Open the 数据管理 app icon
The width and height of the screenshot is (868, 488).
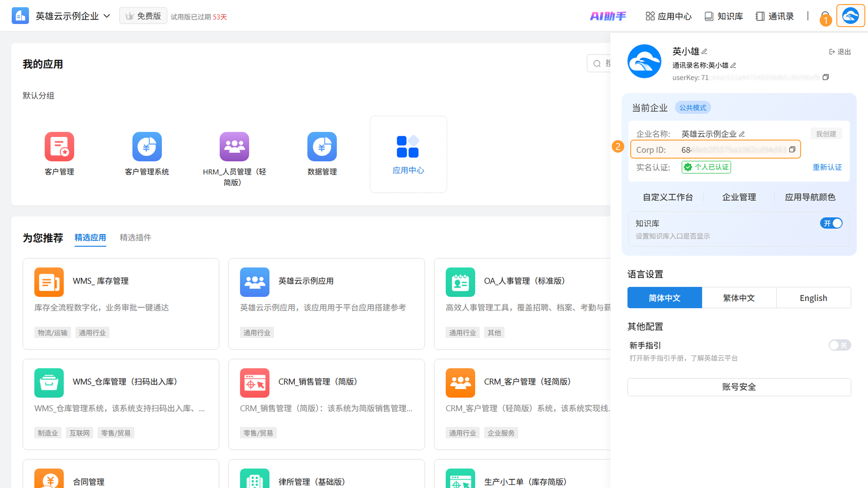pyautogui.click(x=322, y=146)
